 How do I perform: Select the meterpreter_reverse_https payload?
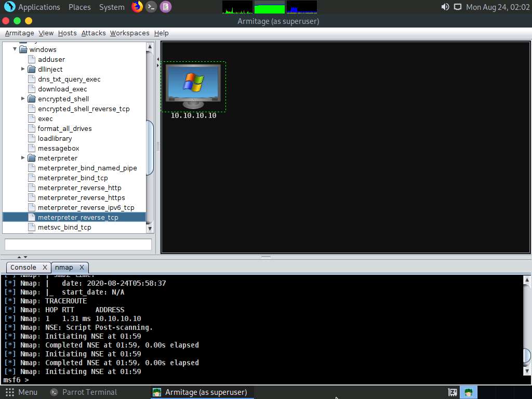pos(82,197)
